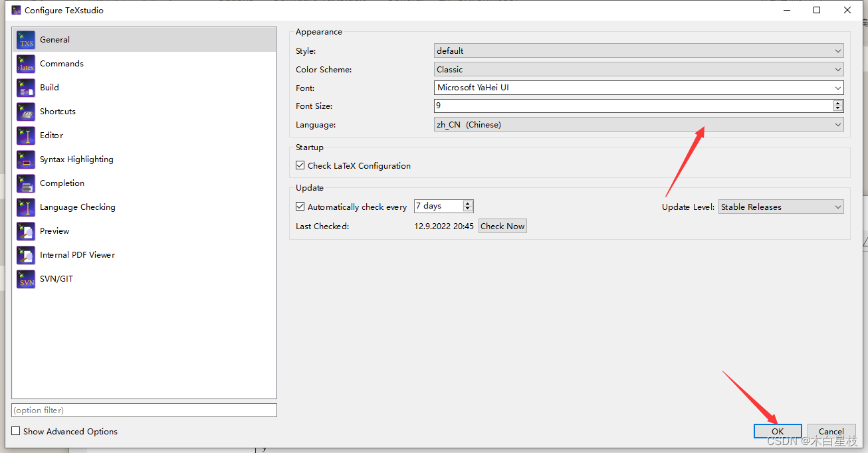The height and width of the screenshot is (453, 868).
Task: Disable Automatically check every checkbox
Action: tap(300, 207)
